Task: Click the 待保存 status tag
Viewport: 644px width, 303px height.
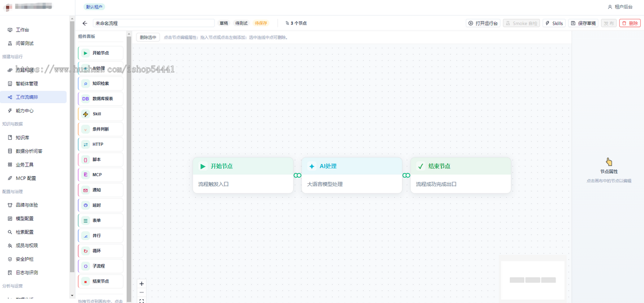Action: tap(261, 23)
